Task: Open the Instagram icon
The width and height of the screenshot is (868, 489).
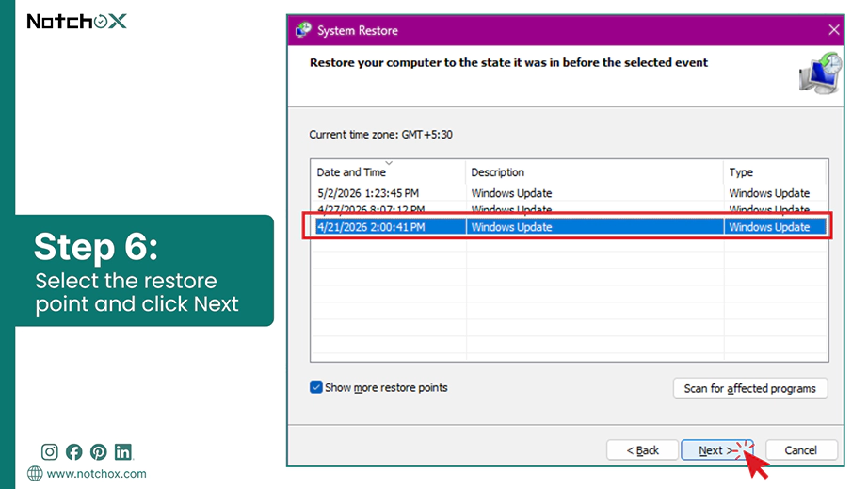Action: coord(49,452)
